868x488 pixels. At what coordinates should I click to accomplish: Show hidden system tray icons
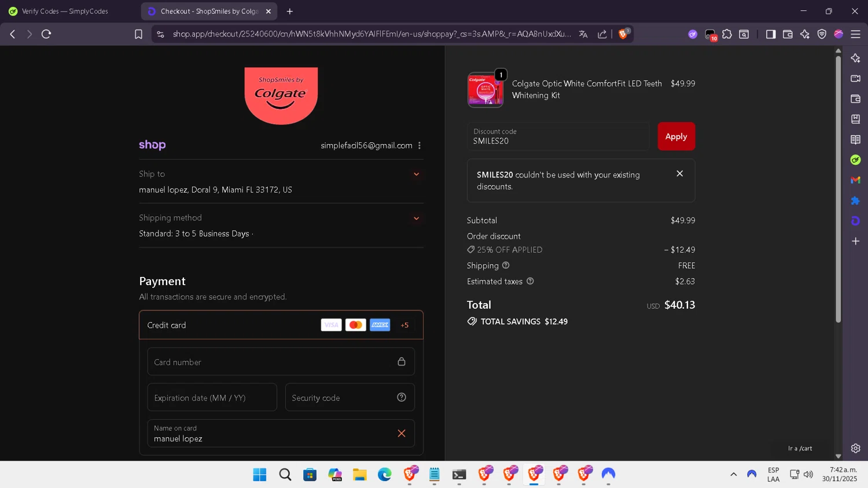[x=733, y=475]
